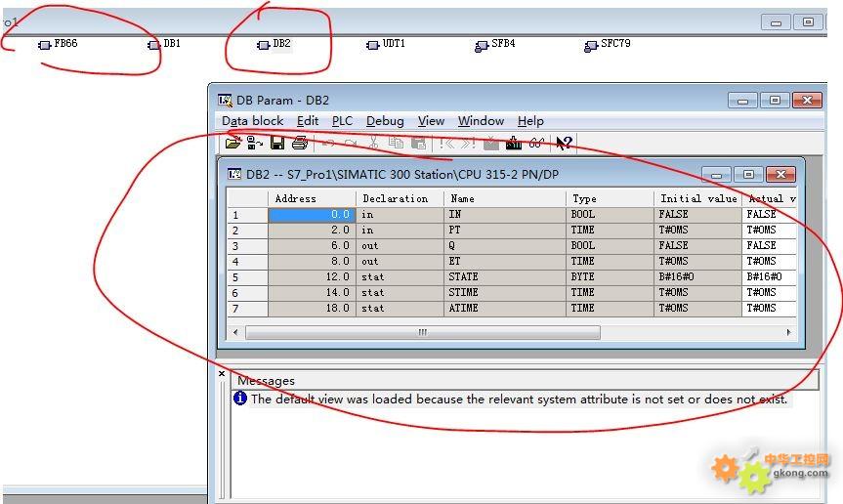843x504 pixels.
Task: Click the initial value cell B#16#0
Action: (697, 276)
